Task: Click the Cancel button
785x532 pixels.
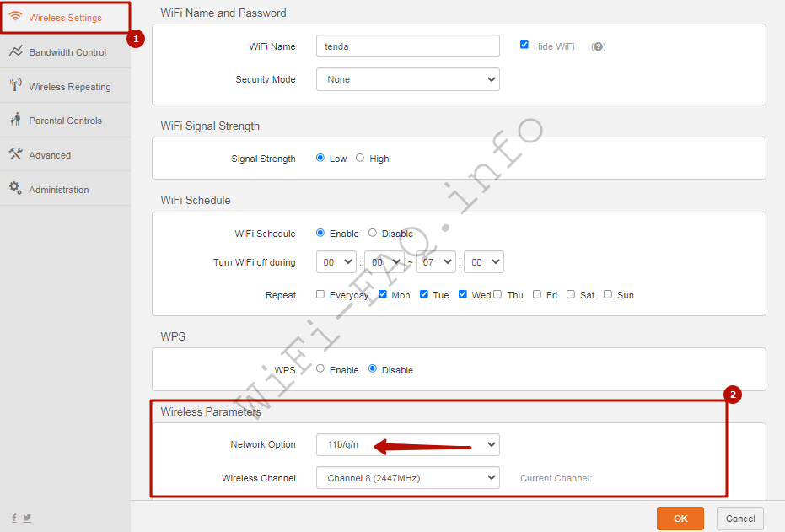Action: click(739, 519)
